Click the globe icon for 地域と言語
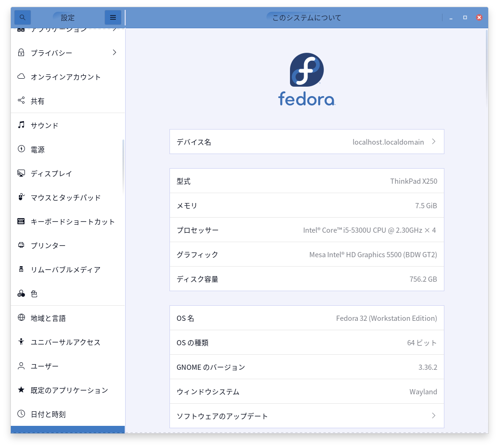Viewport: 499px width, 448px height. point(21,318)
